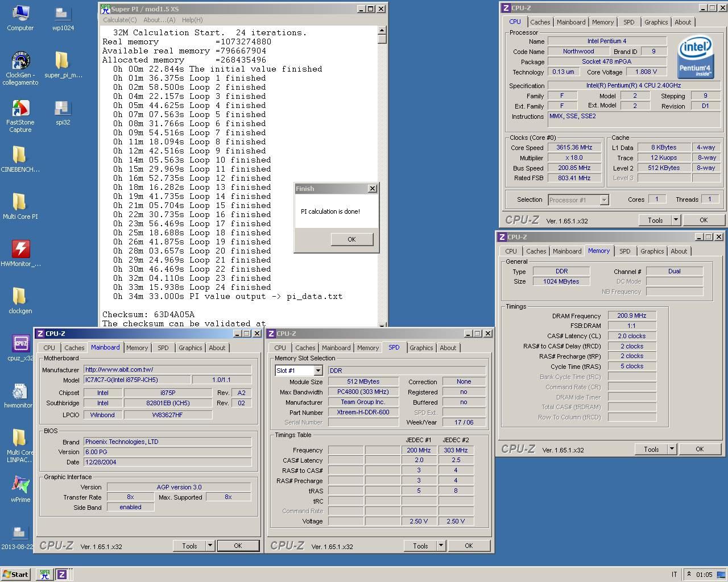Open the hwmonitor settings file icon
The image size is (728, 582).
pyautogui.click(x=19, y=395)
